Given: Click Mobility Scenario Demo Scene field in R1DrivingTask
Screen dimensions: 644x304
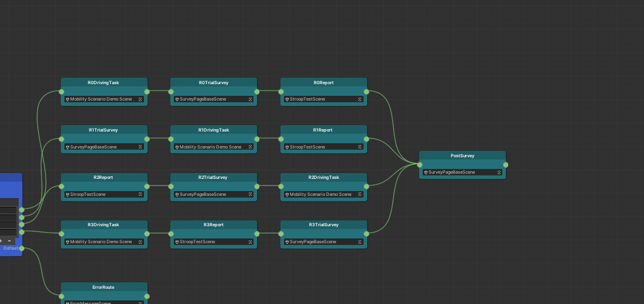Looking at the screenshot, I should 214,147.
